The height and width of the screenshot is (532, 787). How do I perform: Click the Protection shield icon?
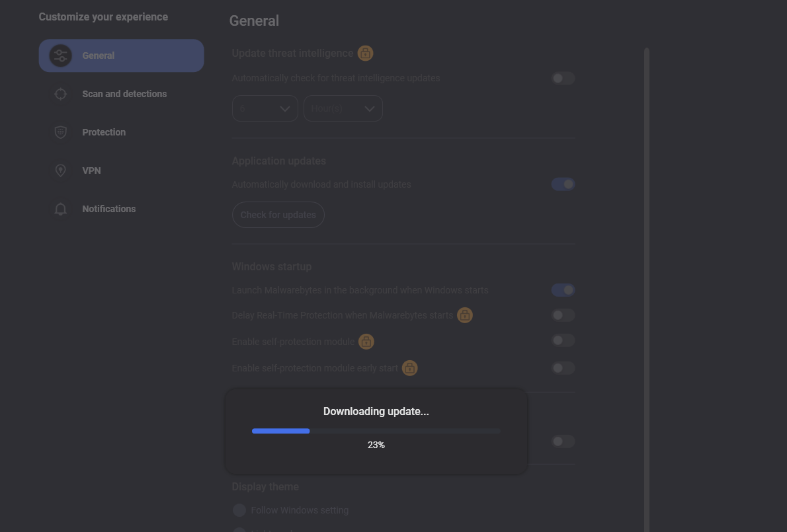pyautogui.click(x=61, y=132)
